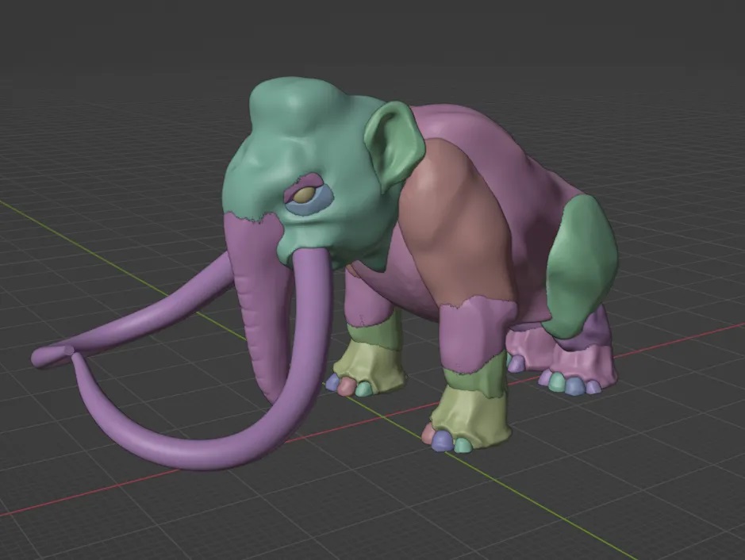Select teal toenail on nearest front foot
The height and width of the screenshot is (560, 745).
462,445
